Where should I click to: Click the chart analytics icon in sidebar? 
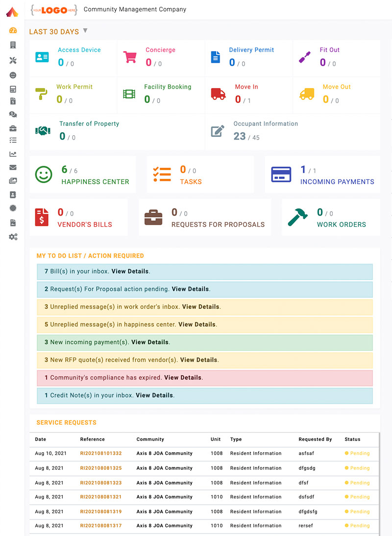pyautogui.click(x=13, y=154)
